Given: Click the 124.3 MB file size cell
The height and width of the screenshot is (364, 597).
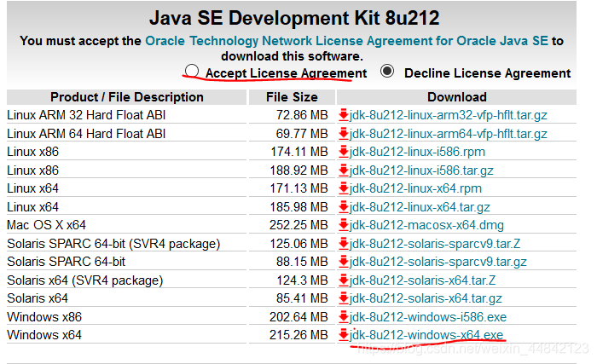Looking at the screenshot, I should 302,280.
